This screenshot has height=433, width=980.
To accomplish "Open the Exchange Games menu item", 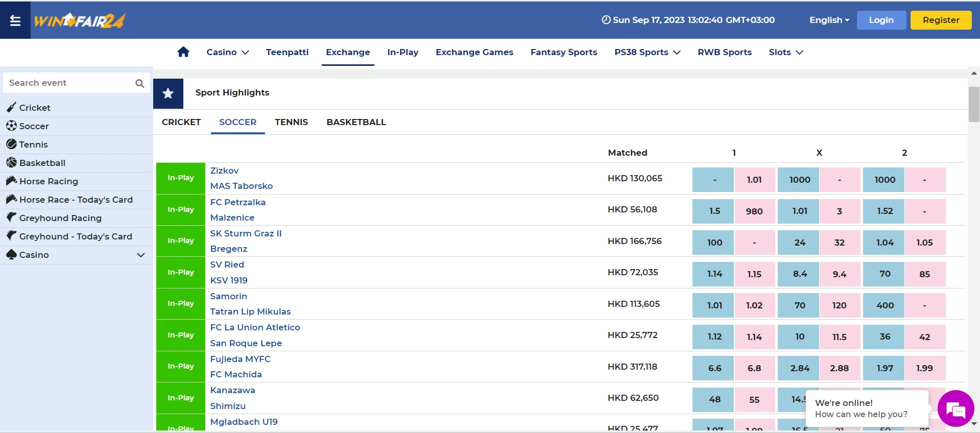I will click(474, 52).
